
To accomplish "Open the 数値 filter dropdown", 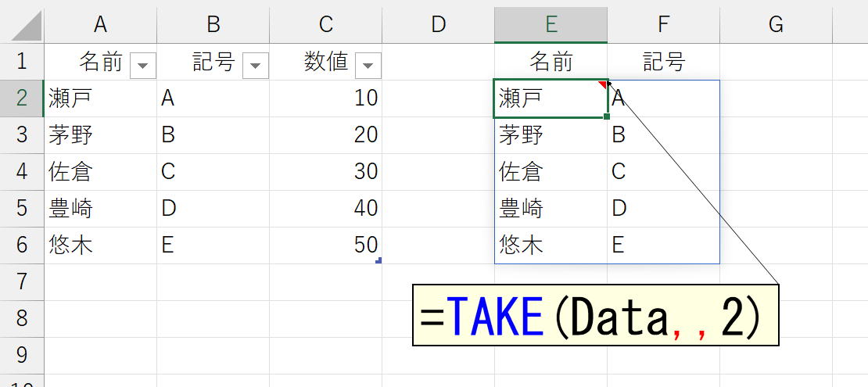I will (x=368, y=66).
